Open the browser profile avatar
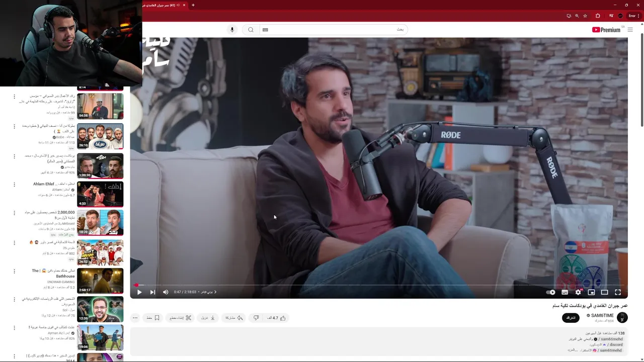The height and width of the screenshot is (362, 644). (x=620, y=16)
